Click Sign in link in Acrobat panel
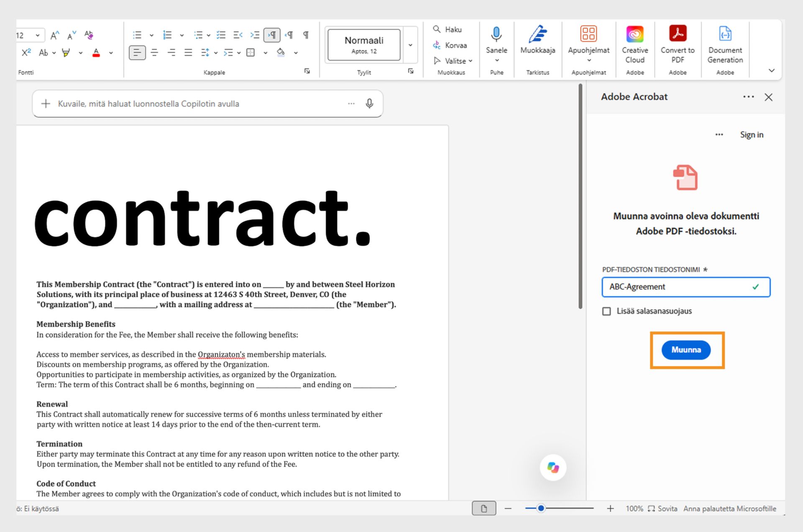Viewport: 803px width, 532px height. pos(752,135)
